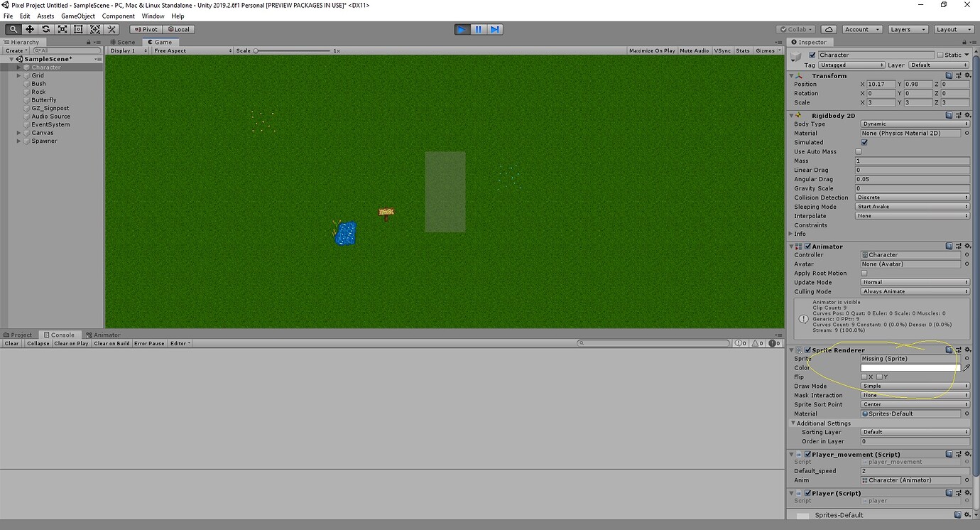Switch to the Scene tab

tap(124, 42)
